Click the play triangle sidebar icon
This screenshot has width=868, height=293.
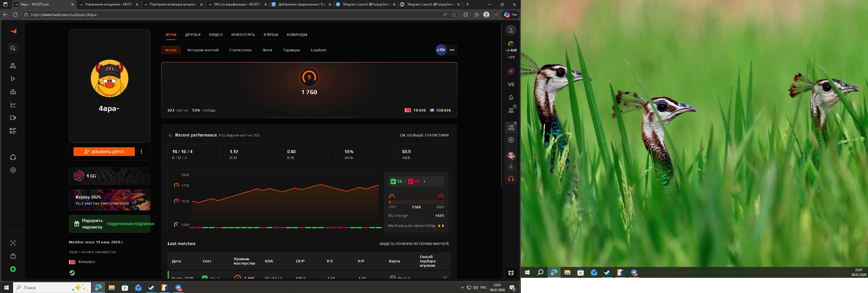pyautogui.click(x=13, y=79)
